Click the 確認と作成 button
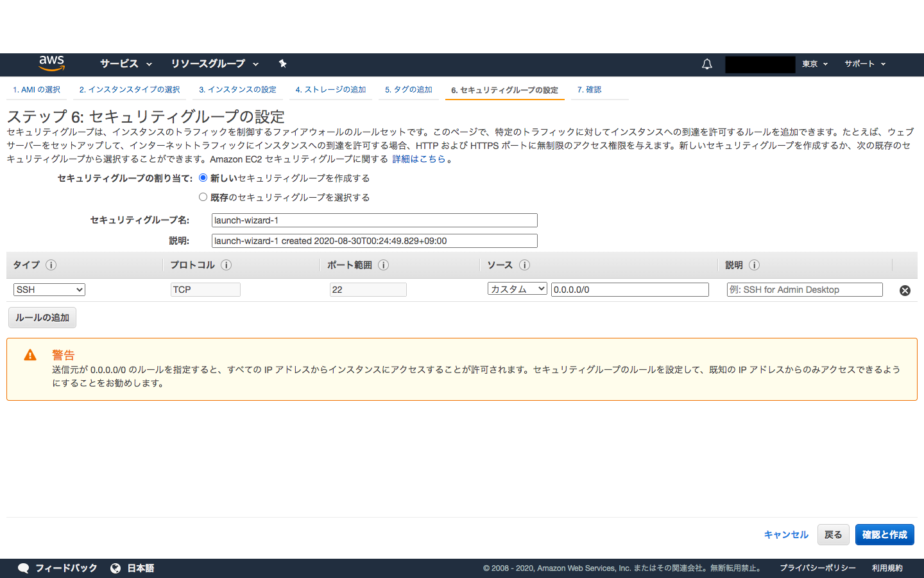This screenshot has width=924, height=578. click(x=884, y=534)
